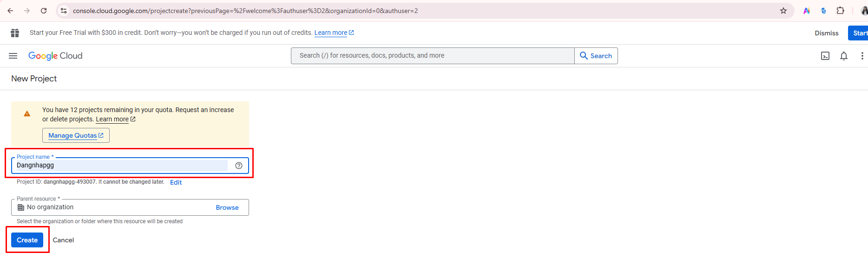Activate Cloud Shell terminal icon
This screenshot has height=266, width=868.
click(x=825, y=56)
